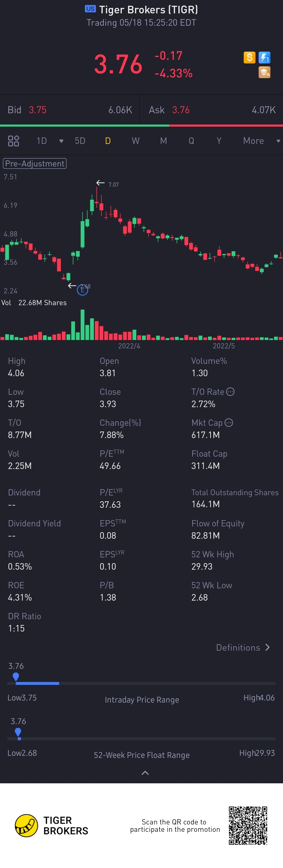
Task: Select the M monthly chart tab
Action: pyautogui.click(x=164, y=141)
